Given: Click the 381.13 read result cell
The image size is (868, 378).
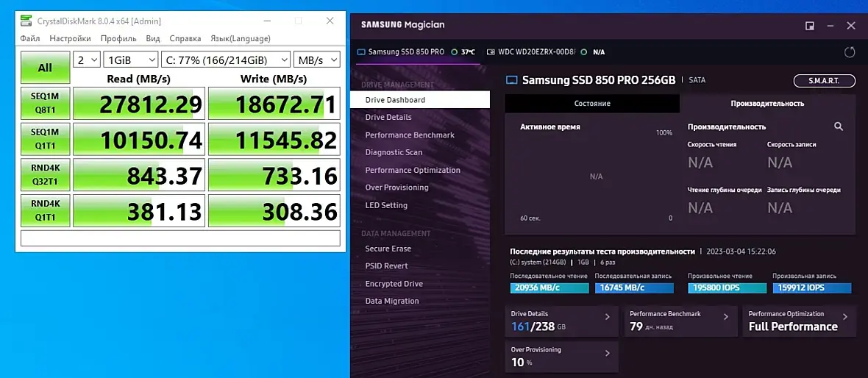Looking at the screenshot, I should (139, 210).
